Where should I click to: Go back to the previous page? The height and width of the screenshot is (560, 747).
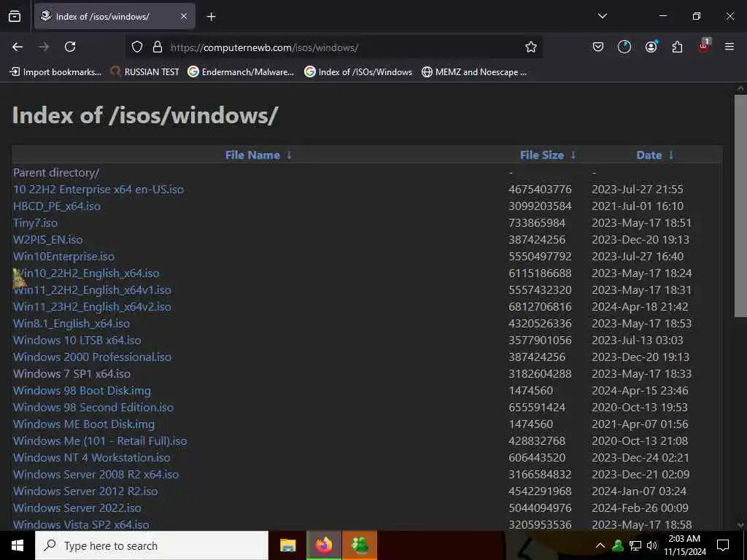(x=18, y=47)
